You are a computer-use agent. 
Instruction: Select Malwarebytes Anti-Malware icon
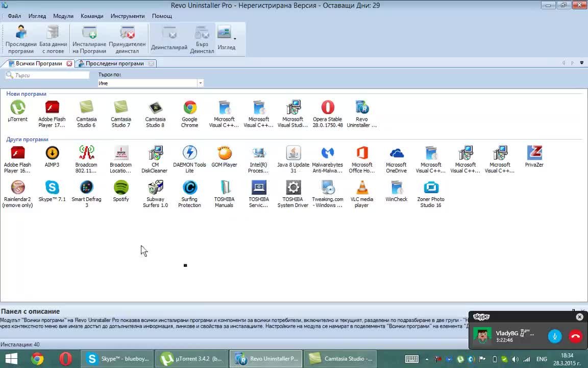328,153
